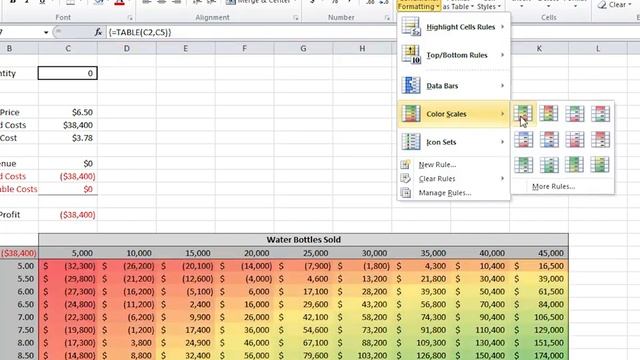Choose New Rule menu entry
Viewport: 640px width, 360px height.
[453, 165]
